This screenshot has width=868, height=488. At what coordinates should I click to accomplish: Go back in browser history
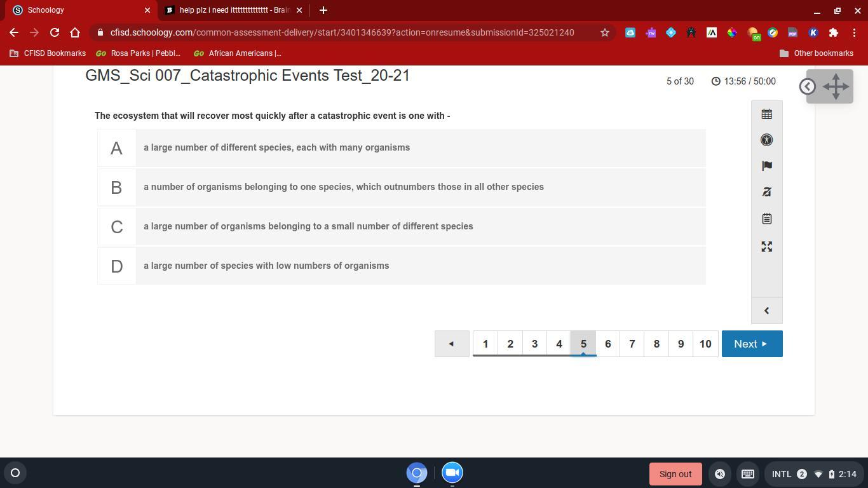[x=14, y=32]
